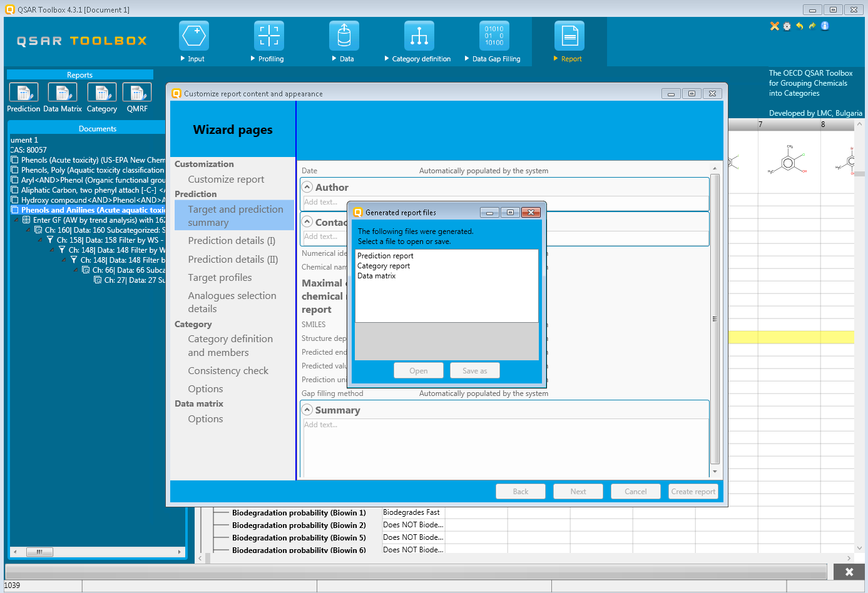Viewport: 868px width, 593px height.
Task: Click the yellow undo arrow icon
Action: click(799, 26)
